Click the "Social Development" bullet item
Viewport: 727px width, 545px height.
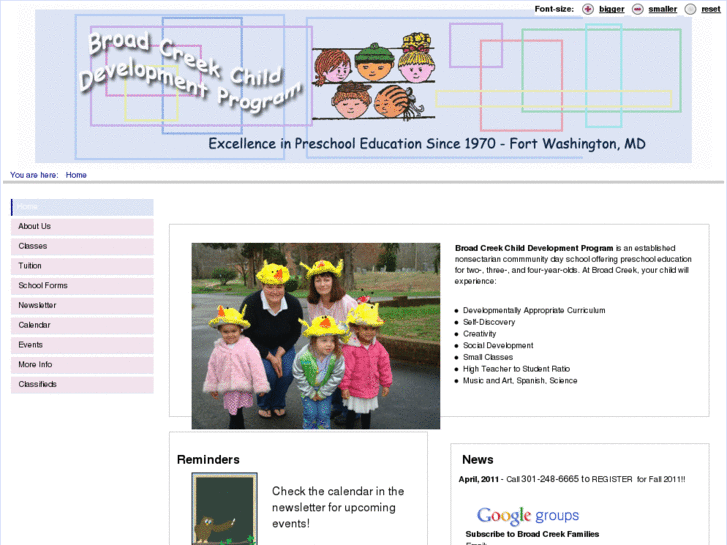pyautogui.click(x=498, y=346)
